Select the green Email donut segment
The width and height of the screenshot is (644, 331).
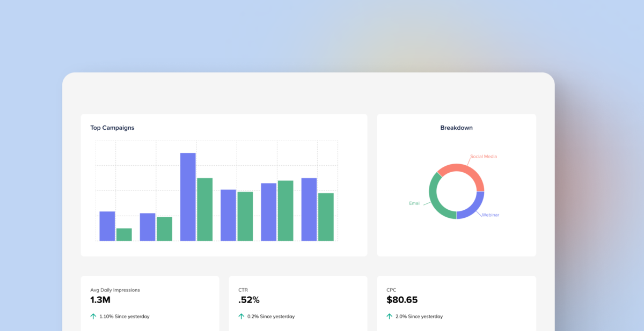click(x=436, y=201)
